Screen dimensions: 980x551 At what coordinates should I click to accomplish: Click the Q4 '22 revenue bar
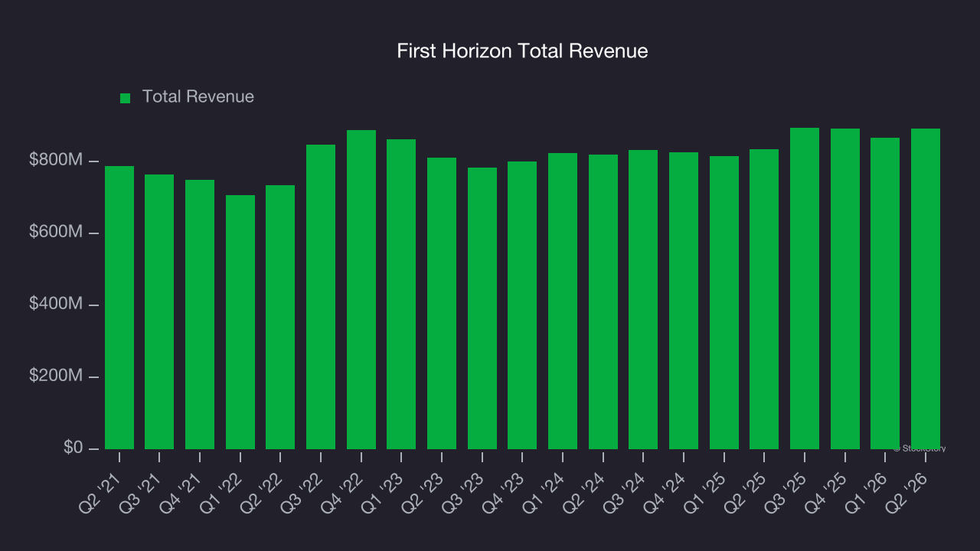pos(361,289)
